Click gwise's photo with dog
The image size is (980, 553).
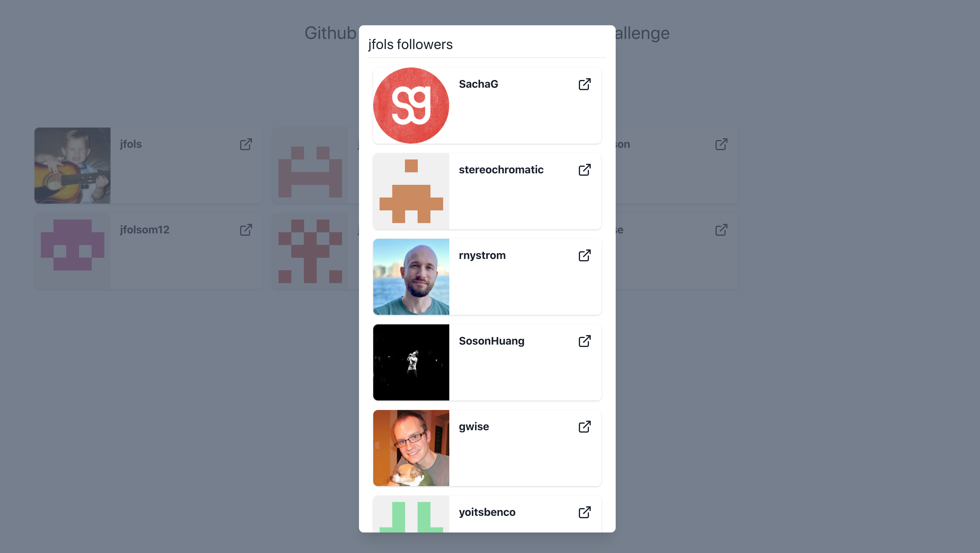coord(411,448)
